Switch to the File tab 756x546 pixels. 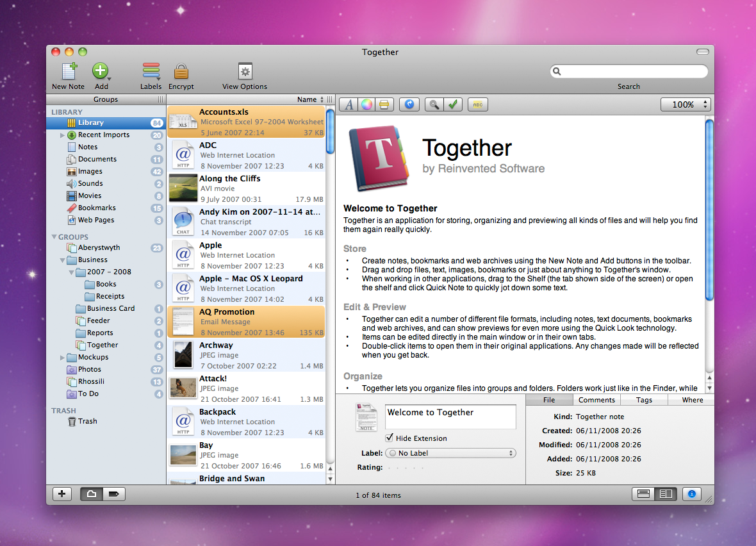coord(549,400)
